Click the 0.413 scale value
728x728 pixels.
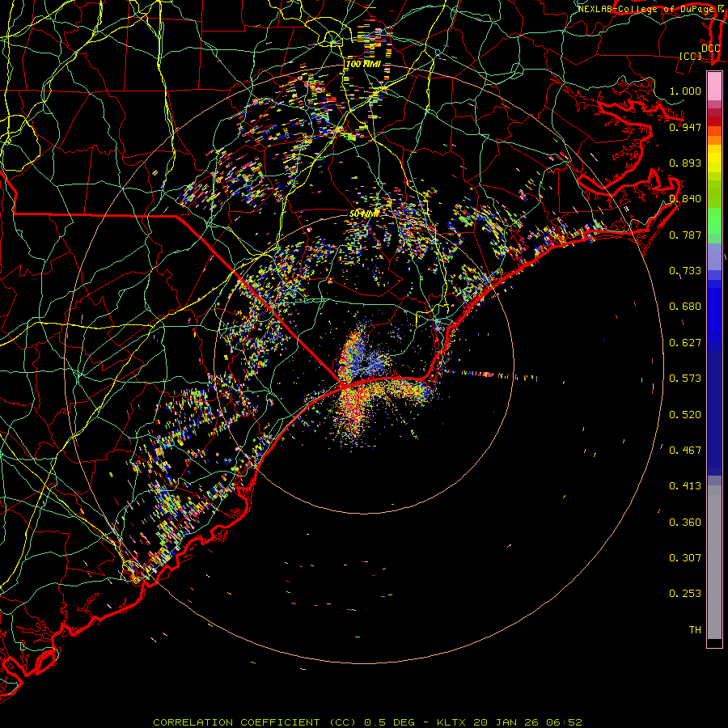coord(685,486)
